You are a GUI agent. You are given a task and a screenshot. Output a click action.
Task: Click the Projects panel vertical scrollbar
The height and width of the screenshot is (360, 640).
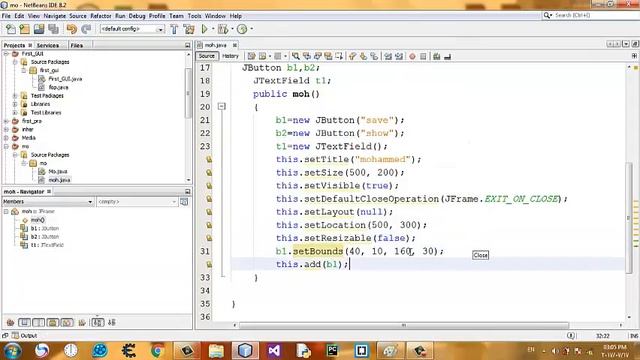(188, 93)
